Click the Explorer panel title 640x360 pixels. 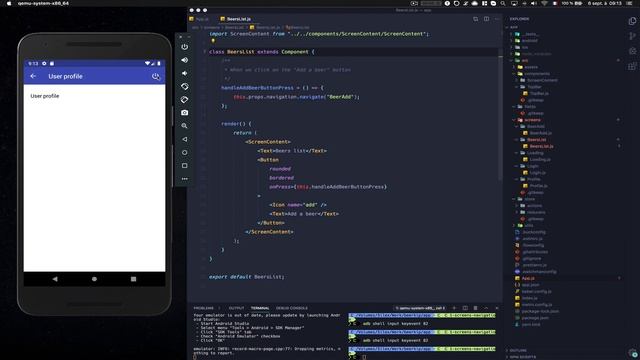(519, 19)
